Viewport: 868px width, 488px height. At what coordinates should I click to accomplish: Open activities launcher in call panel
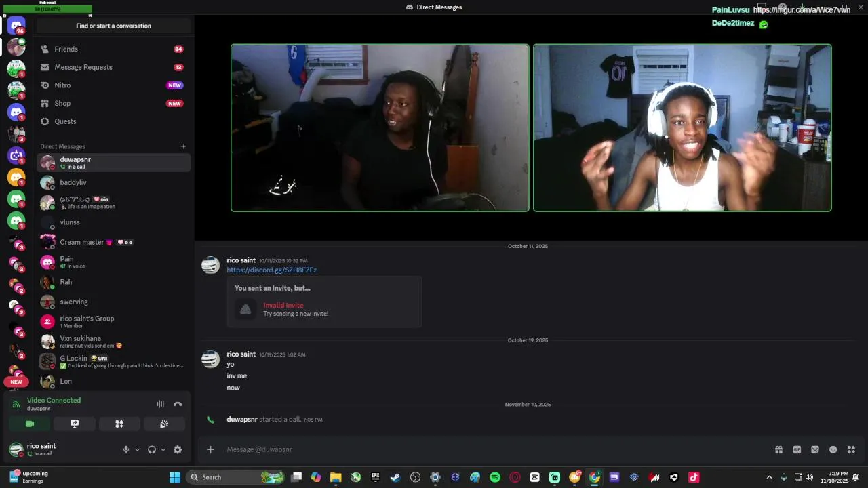tap(119, 424)
